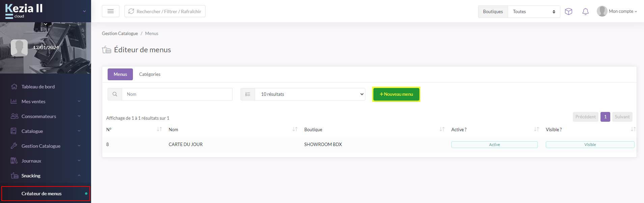This screenshot has height=203, width=644.
Task: Sort the Boutique column
Action: [442, 129]
